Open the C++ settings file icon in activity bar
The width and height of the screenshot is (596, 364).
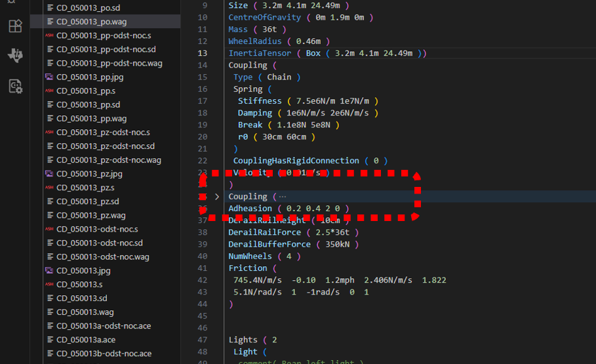coord(15,86)
